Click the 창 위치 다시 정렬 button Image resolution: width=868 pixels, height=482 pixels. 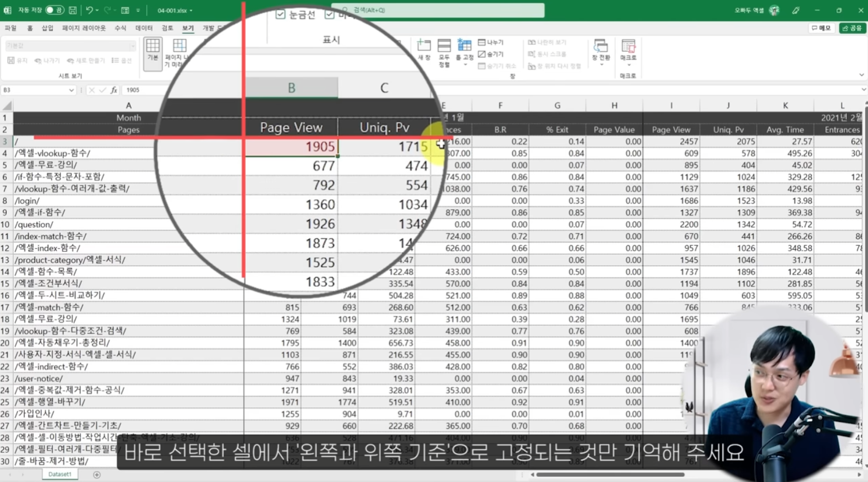pyautogui.click(x=554, y=66)
